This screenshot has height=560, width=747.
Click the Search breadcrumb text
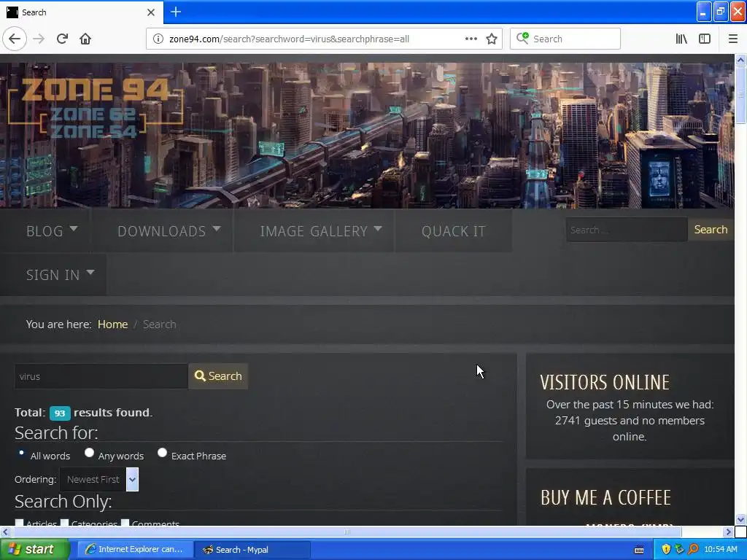[x=160, y=324]
